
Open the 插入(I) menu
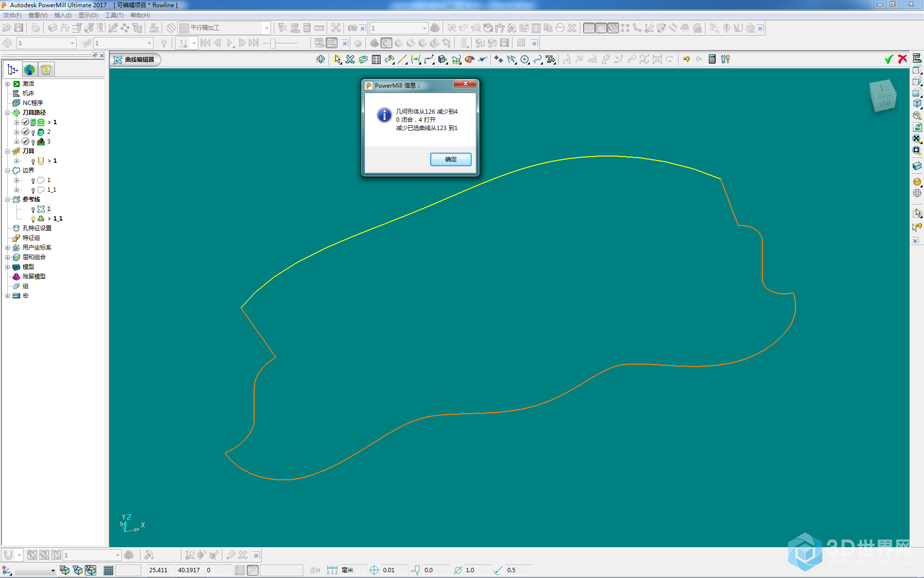(x=63, y=15)
